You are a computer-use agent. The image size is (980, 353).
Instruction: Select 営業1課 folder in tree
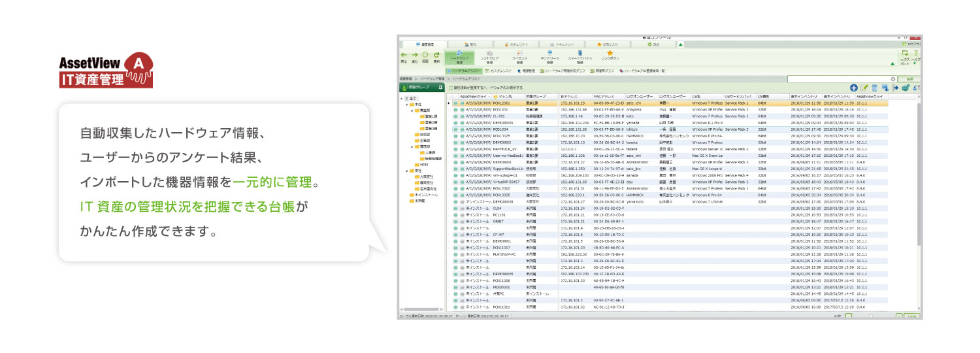tap(430, 116)
